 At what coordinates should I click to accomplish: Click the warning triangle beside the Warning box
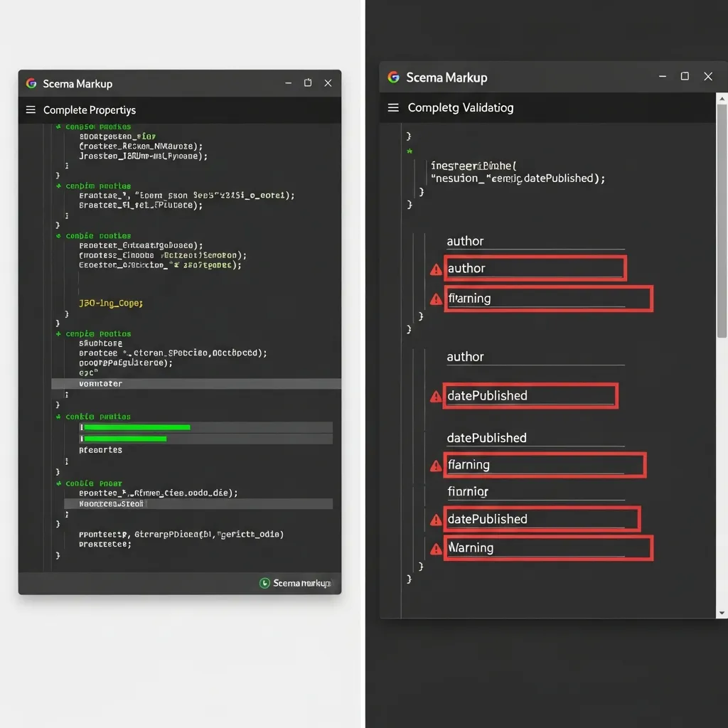(x=435, y=548)
